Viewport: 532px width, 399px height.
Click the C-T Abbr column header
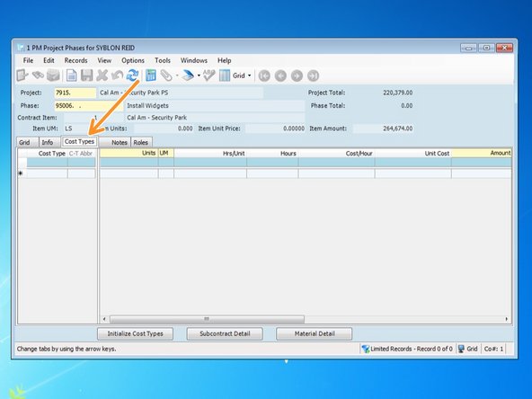coord(82,154)
